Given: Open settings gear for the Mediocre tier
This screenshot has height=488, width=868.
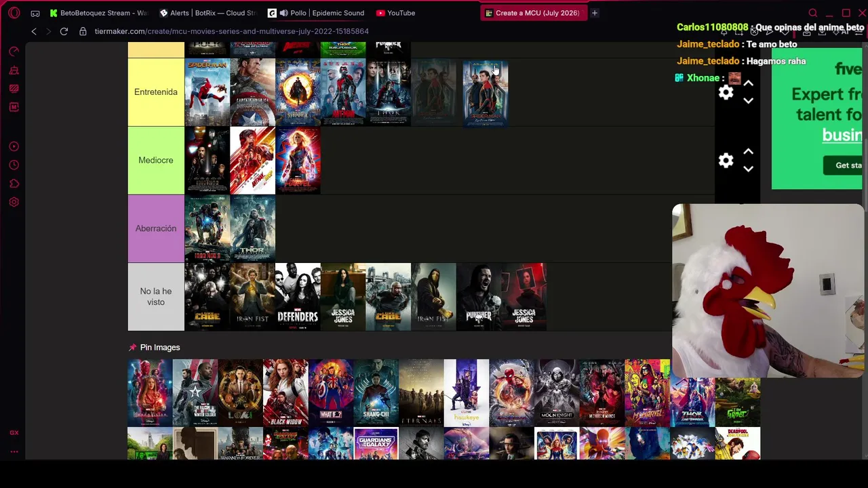Looking at the screenshot, I should click(x=726, y=161).
